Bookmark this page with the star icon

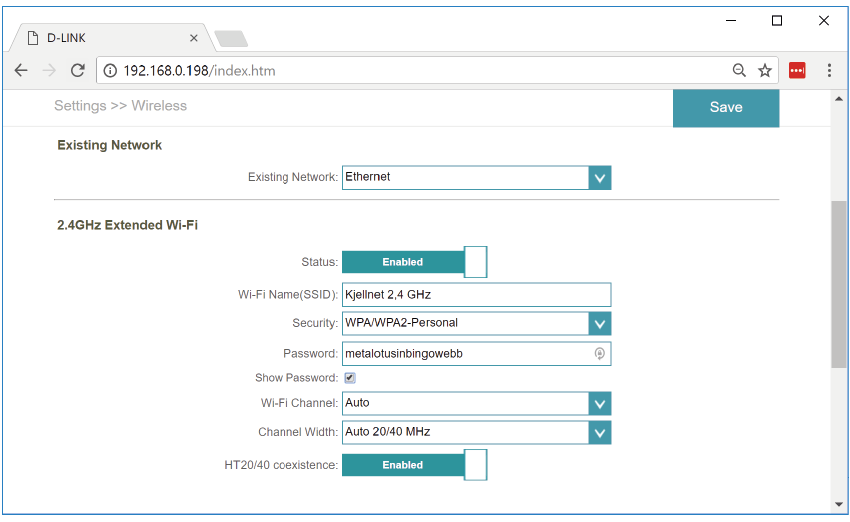point(765,71)
